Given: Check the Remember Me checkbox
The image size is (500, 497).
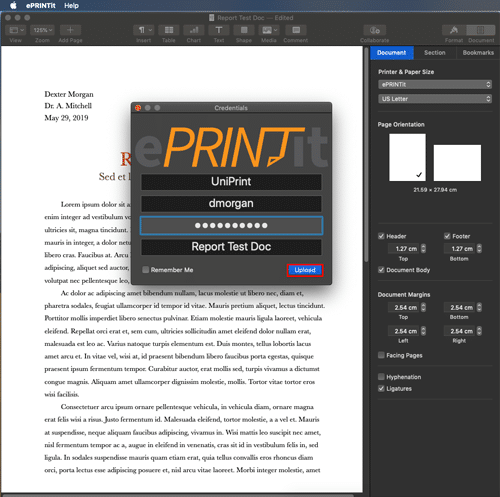Looking at the screenshot, I should click(x=146, y=270).
